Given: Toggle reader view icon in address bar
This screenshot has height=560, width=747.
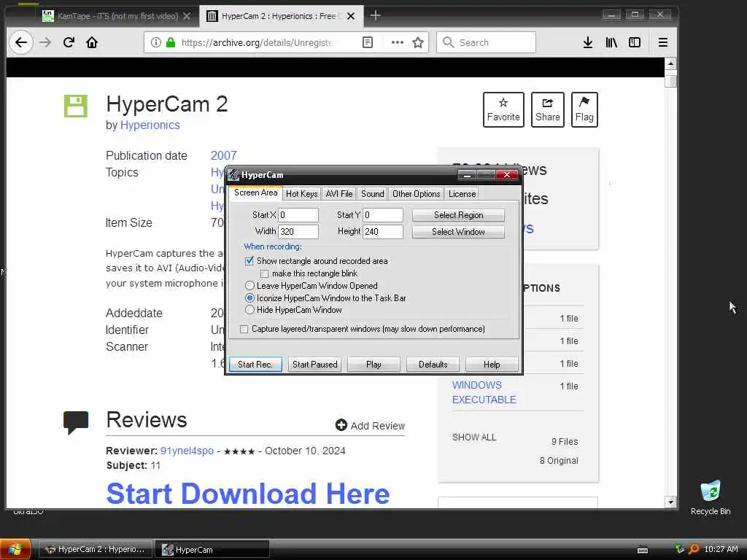Looking at the screenshot, I should click(368, 42).
